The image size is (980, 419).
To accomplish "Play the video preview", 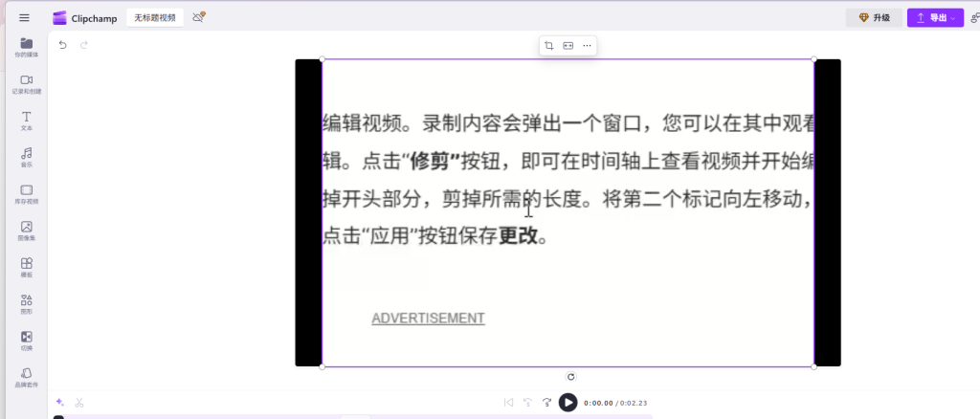I will (x=568, y=403).
